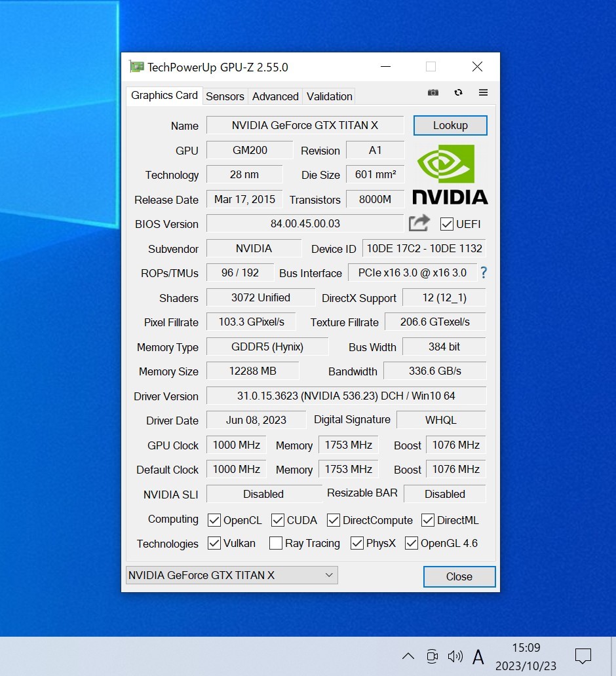The width and height of the screenshot is (616, 676).
Task: Click the Subvendor value NVIDIA
Action: click(x=254, y=248)
